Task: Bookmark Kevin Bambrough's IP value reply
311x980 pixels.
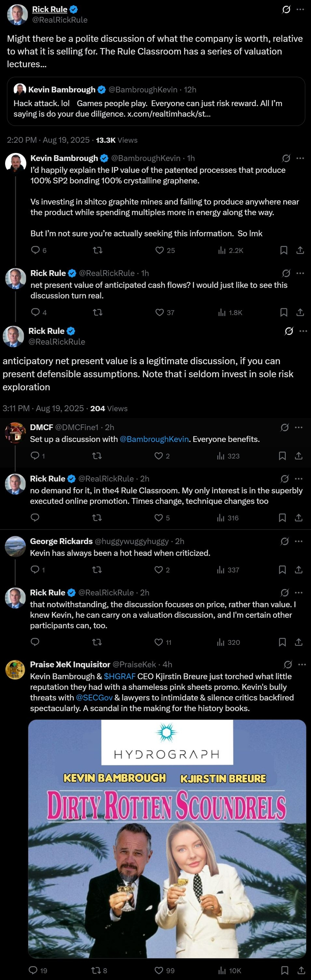Action: pyautogui.click(x=284, y=250)
